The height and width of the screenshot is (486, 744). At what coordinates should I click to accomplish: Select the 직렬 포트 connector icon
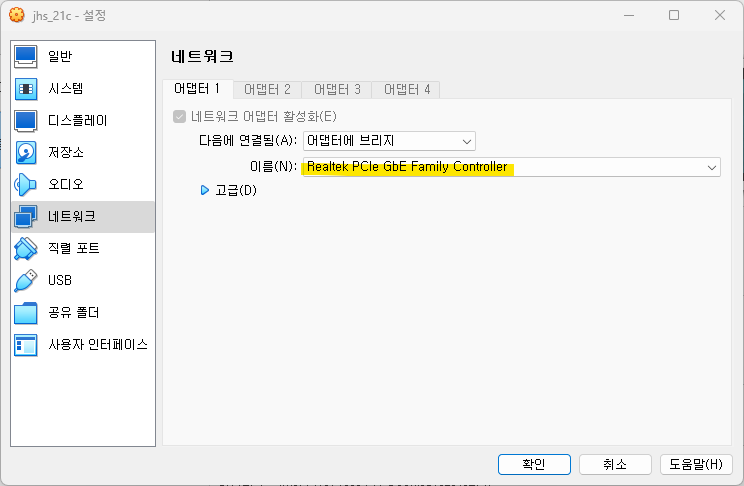26,248
